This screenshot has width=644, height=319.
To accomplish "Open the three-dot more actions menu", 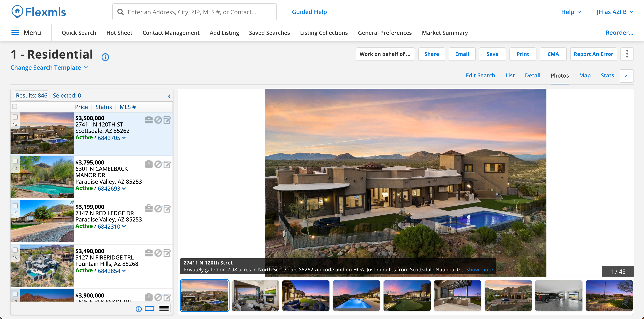I will coord(627,54).
